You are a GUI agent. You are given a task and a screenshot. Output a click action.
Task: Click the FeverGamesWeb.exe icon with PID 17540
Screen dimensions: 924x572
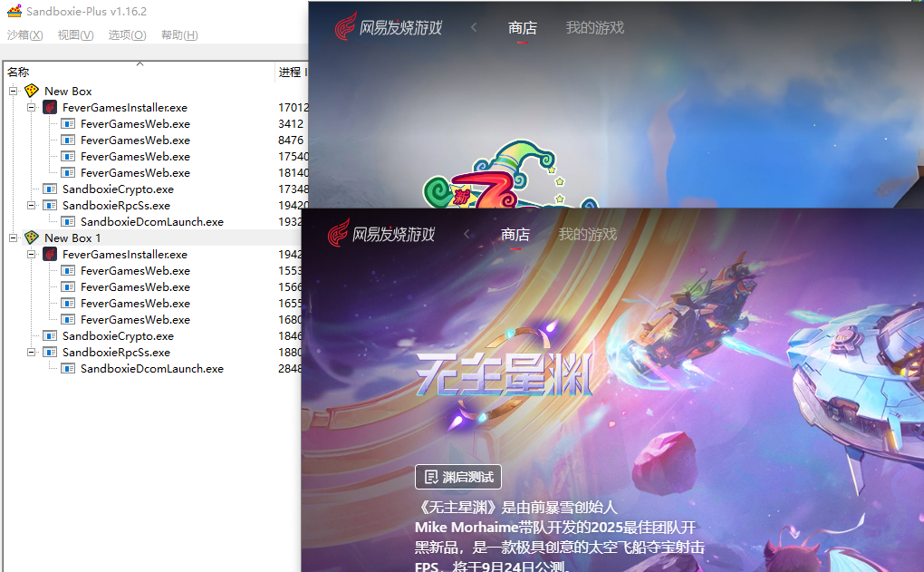68,156
